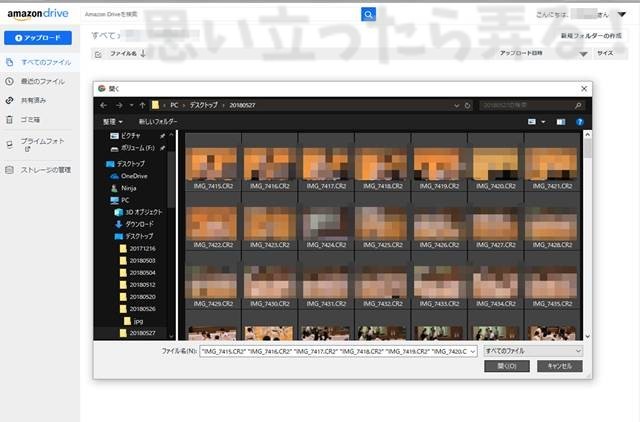
Task: Click デスクトップ in the address breadcrumb
Action: (x=204, y=105)
